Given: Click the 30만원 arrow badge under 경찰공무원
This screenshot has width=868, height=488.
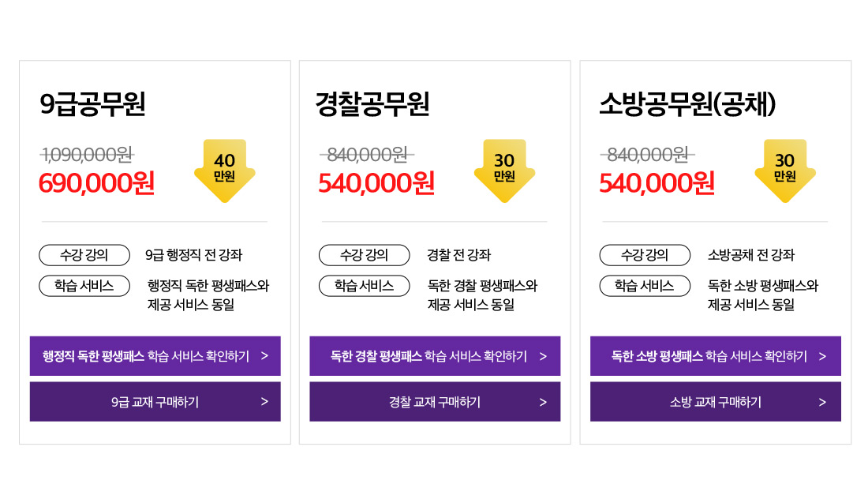Looking at the screenshot, I should 504,171.
